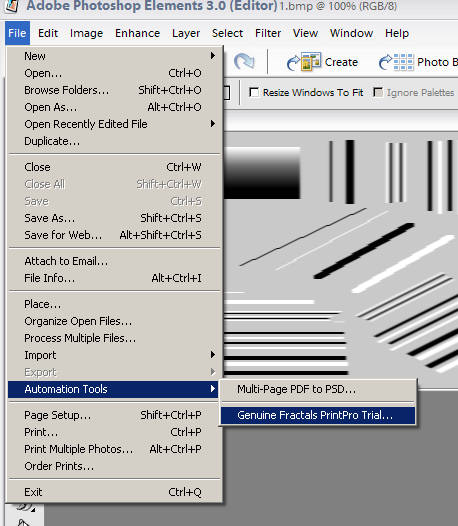458x526 pixels.
Task: Click the Create icon in shortcuts bar
Action: click(304, 62)
